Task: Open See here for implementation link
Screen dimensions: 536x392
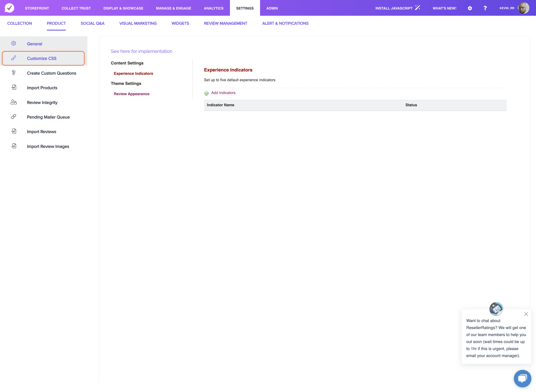Action: 142,51
